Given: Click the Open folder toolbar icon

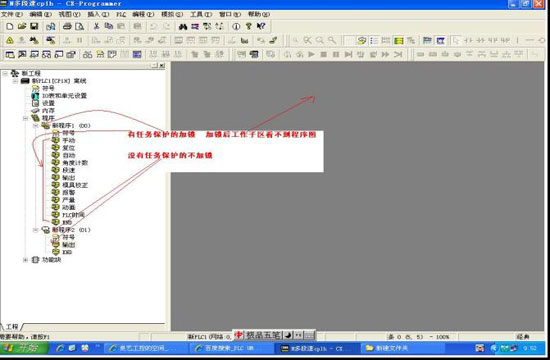Looking at the screenshot, I should 22,26.
